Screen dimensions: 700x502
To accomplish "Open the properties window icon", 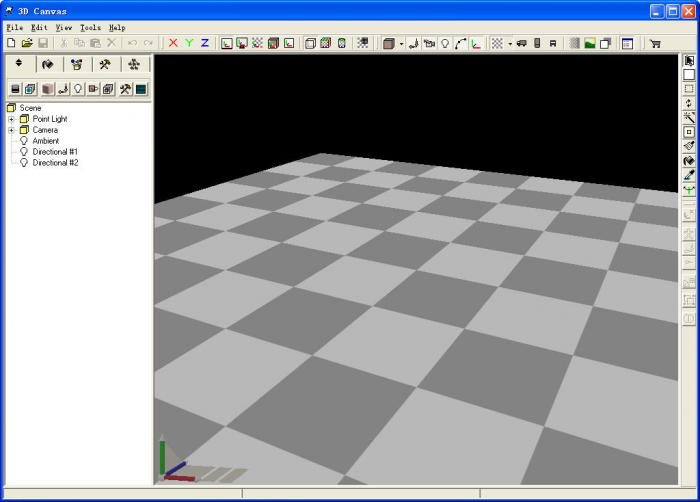I will pos(627,44).
